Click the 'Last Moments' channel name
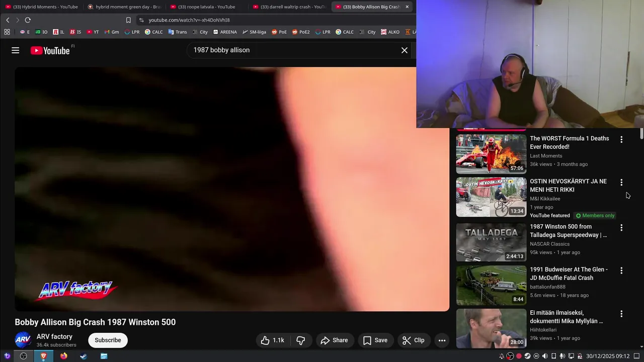644x362 pixels. point(546,156)
